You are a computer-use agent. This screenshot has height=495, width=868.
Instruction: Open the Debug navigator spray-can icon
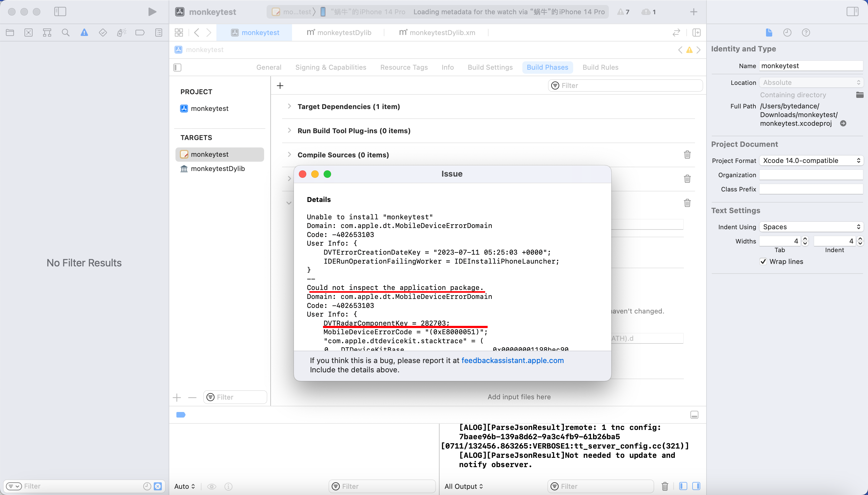122,32
